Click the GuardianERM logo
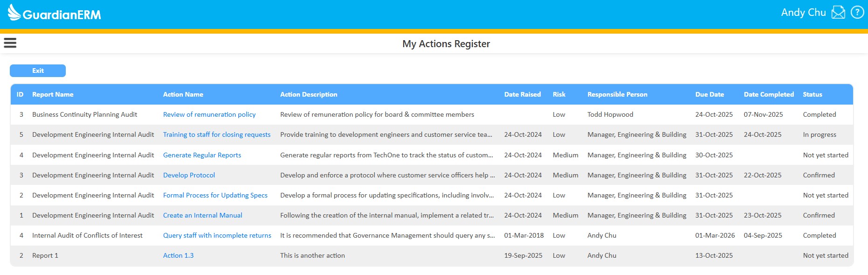Image resolution: width=868 pixels, height=275 pixels. click(55, 13)
